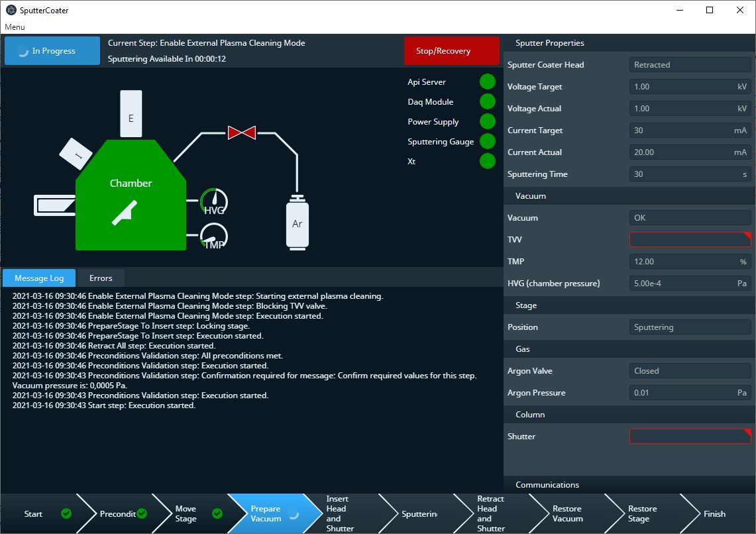Click the tilted I column icon
The width and height of the screenshot is (756, 534).
coord(76,154)
